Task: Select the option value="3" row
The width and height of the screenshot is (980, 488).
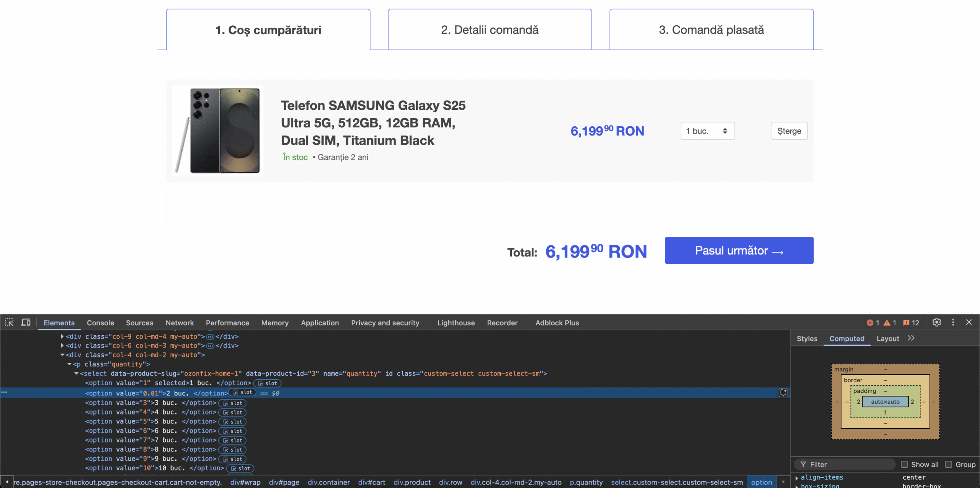Action: (395, 403)
